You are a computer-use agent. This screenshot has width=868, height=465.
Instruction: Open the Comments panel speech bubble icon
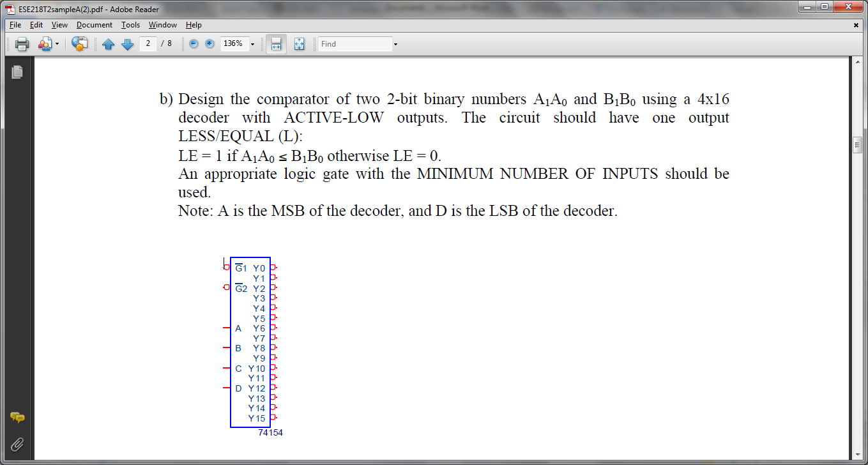pyautogui.click(x=17, y=418)
